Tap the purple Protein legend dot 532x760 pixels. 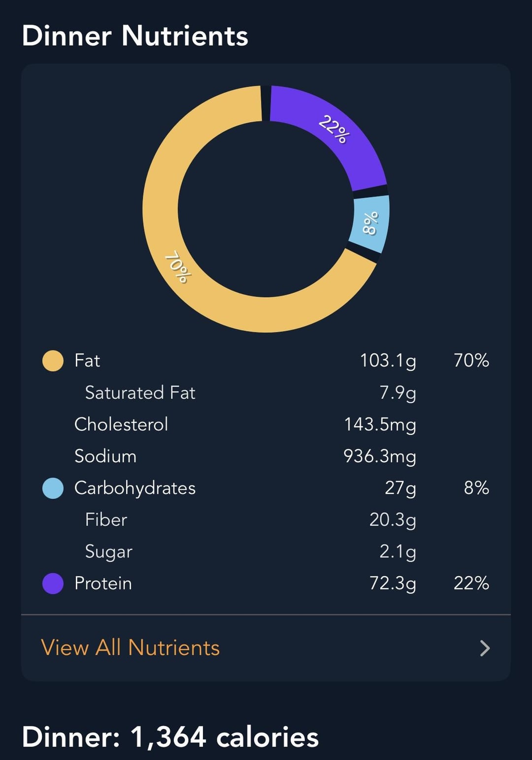[53, 584]
